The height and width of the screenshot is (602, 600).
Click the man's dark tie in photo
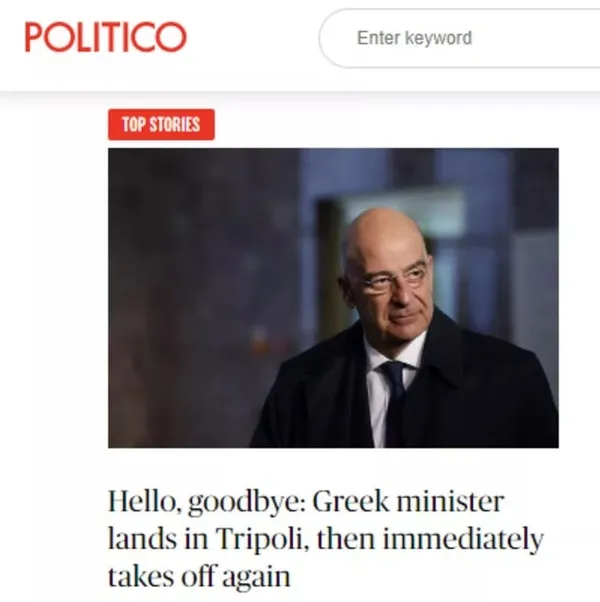tap(394, 401)
